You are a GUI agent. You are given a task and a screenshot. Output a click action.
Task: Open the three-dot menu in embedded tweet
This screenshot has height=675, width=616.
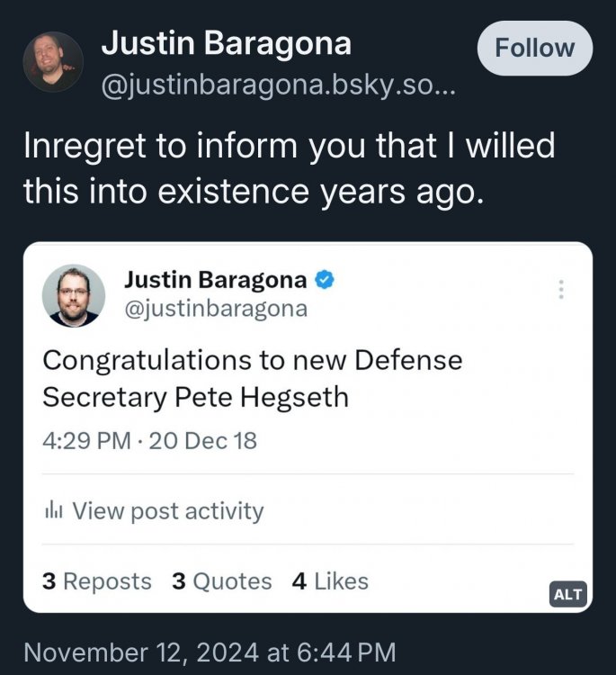560,290
